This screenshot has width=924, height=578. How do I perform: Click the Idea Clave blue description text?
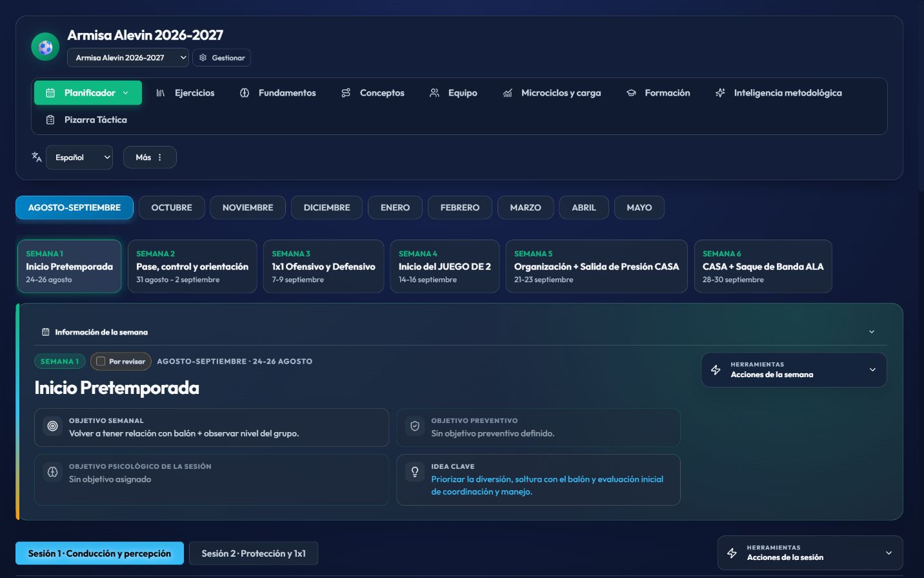pos(547,485)
